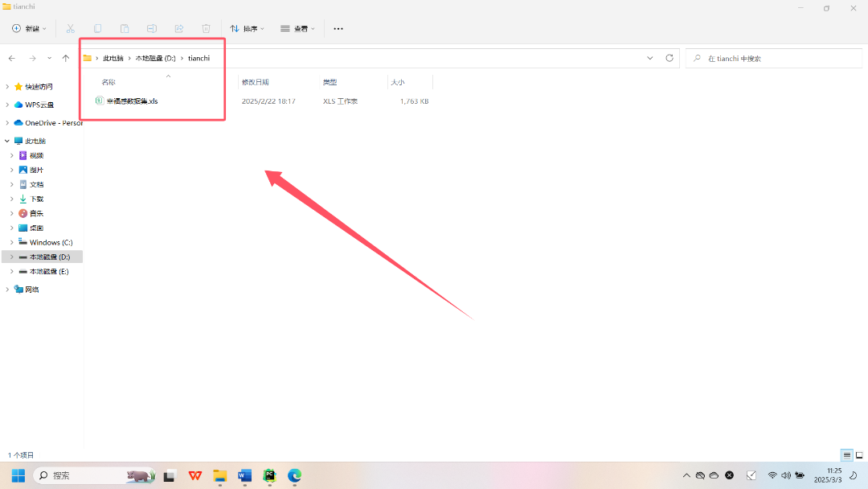Screen dimensions: 868x489
Task: Click the file size 1,763 KB
Action: pos(414,101)
